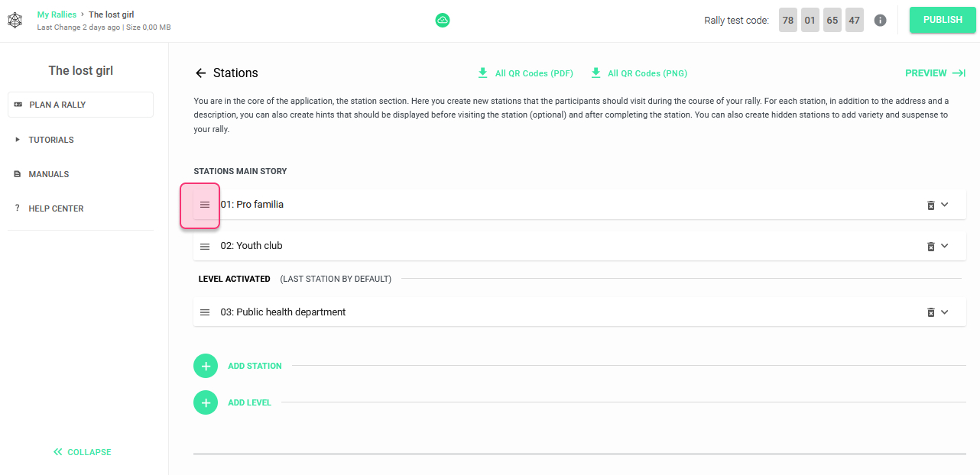The height and width of the screenshot is (475, 980).
Task: Delete station 03: Public health department
Action: [931, 312]
